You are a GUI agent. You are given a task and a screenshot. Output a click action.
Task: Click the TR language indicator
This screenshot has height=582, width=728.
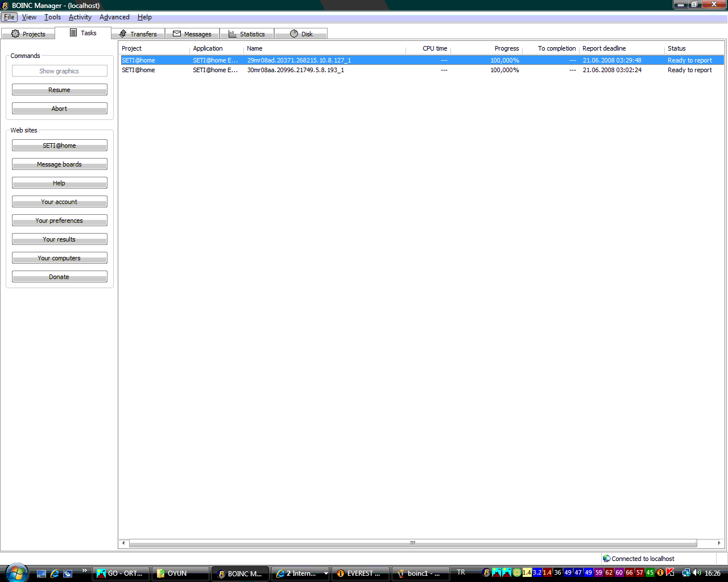461,572
